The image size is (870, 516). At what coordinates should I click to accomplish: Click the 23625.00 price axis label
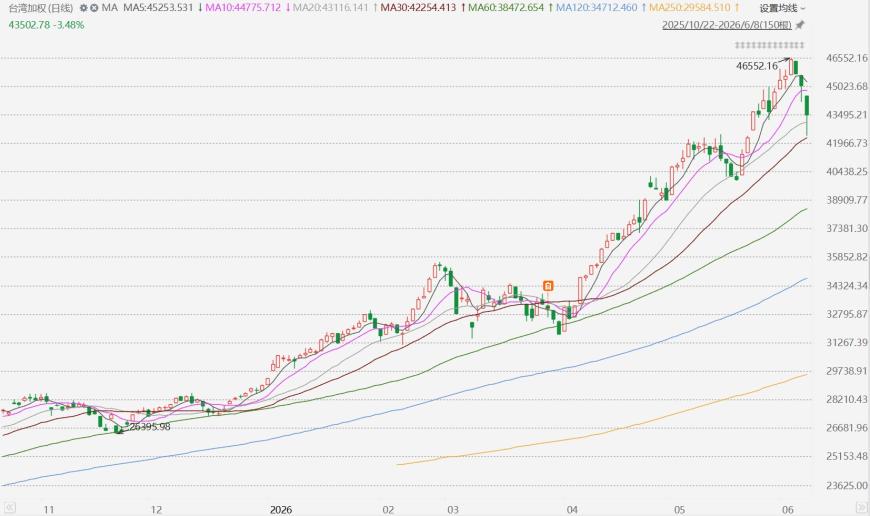[x=847, y=485]
